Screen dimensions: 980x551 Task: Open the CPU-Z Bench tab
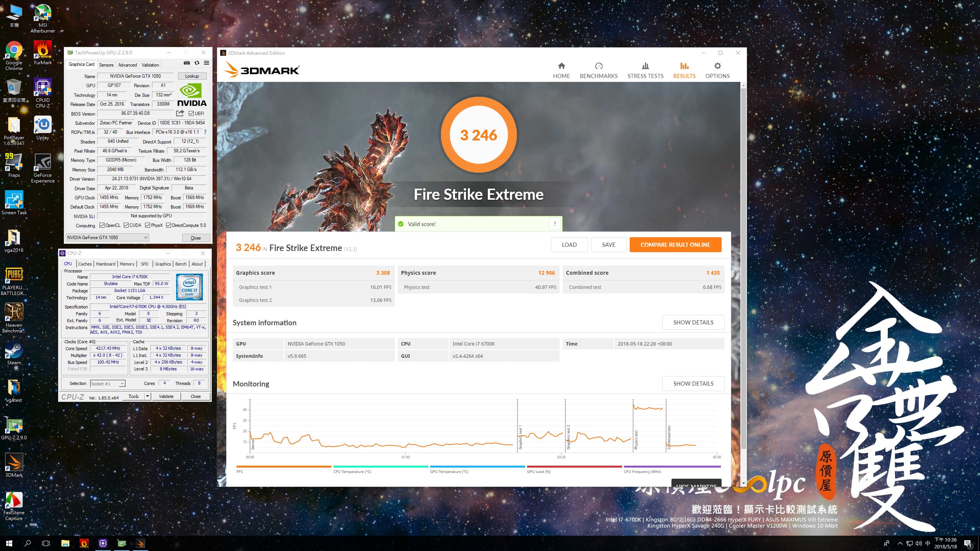tap(181, 264)
